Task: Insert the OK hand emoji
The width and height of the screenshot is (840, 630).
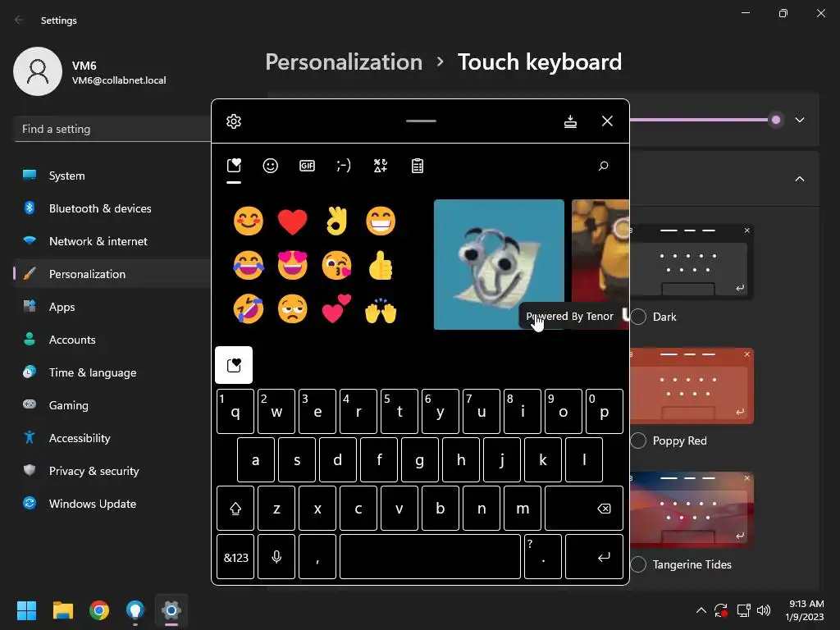Action: 336,221
